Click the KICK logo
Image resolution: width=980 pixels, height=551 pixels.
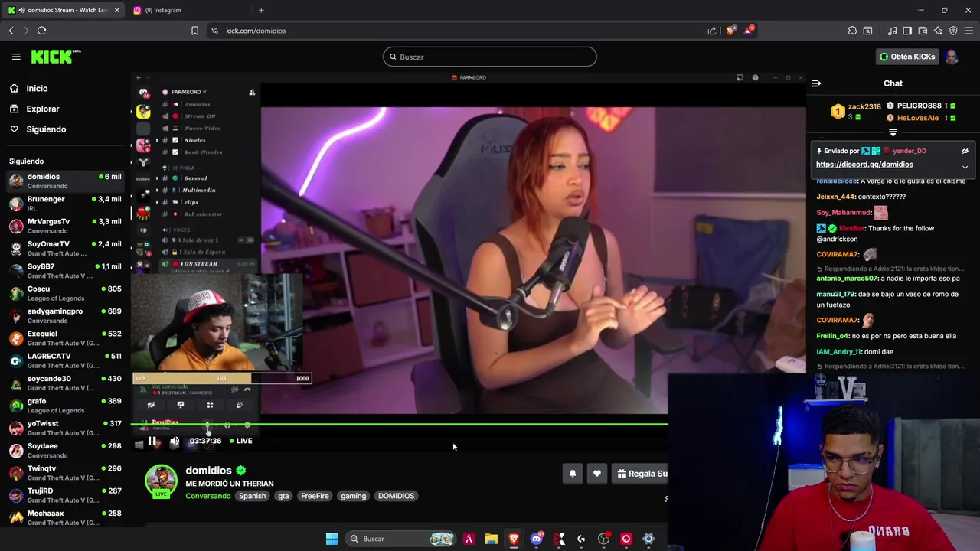56,57
